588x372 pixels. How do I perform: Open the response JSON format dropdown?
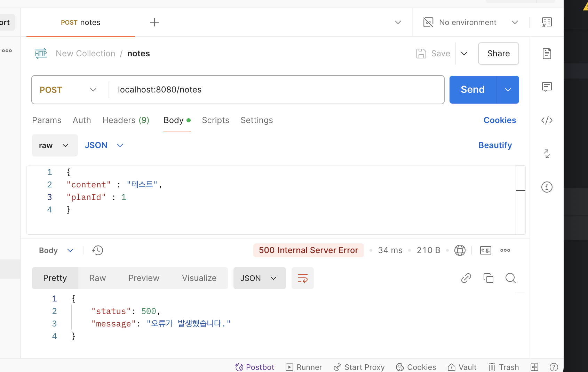(x=260, y=278)
